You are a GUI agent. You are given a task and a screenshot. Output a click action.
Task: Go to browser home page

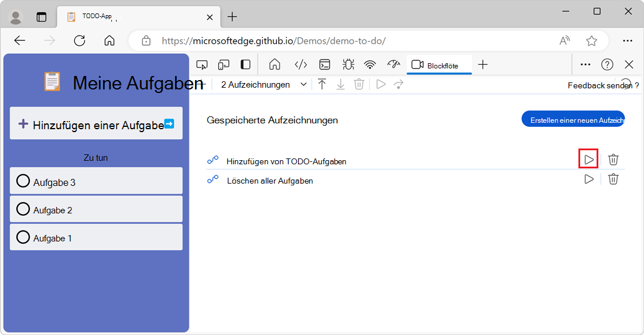tap(109, 40)
